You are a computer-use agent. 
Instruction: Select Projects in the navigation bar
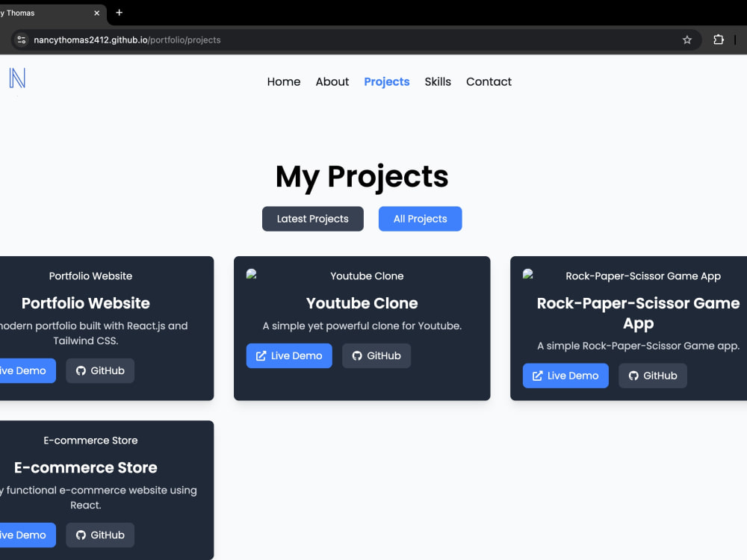coord(387,82)
